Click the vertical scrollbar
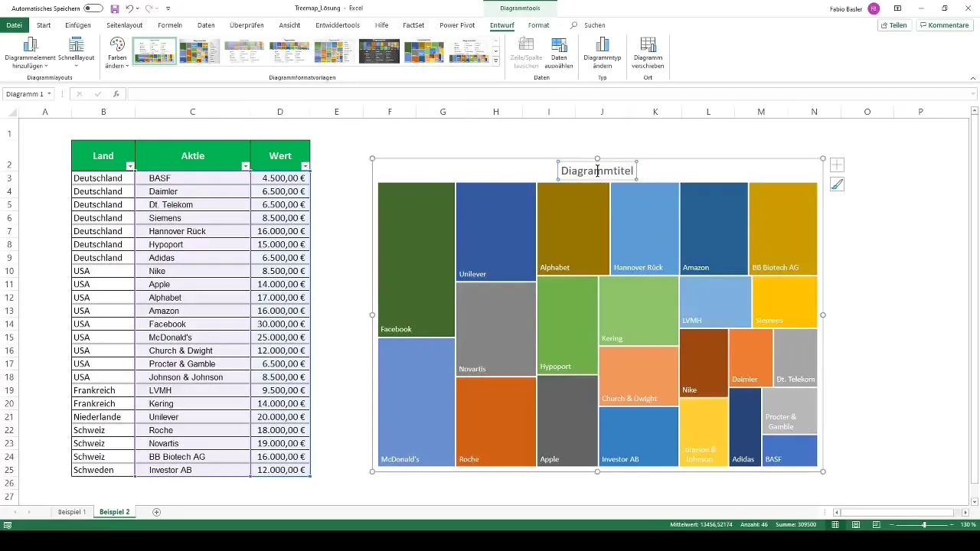Image resolution: width=980 pixels, height=551 pixels. click(974, 298)
